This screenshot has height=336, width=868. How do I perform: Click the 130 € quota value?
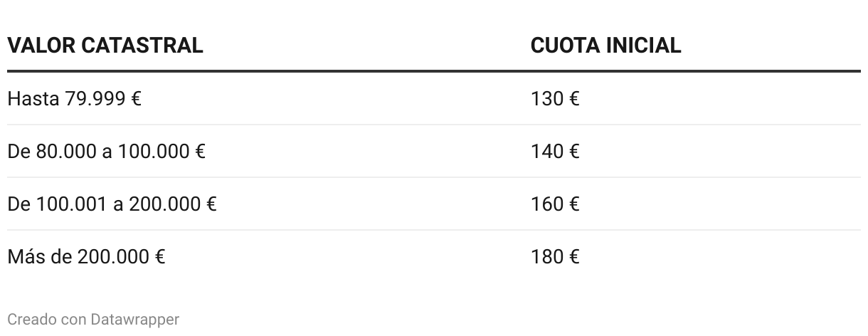point(555,98)
